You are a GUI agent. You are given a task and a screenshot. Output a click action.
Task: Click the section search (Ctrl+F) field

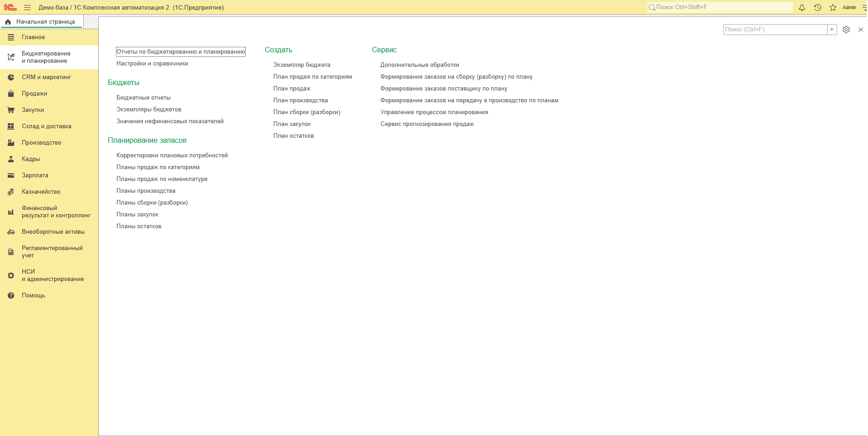tap(775, 30)
